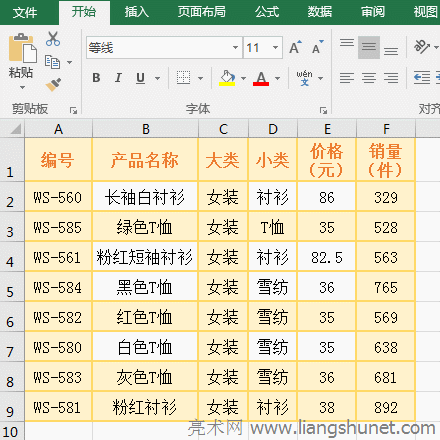Toggle bold formatting
The image size is (440, 440).
click(96, 78)
